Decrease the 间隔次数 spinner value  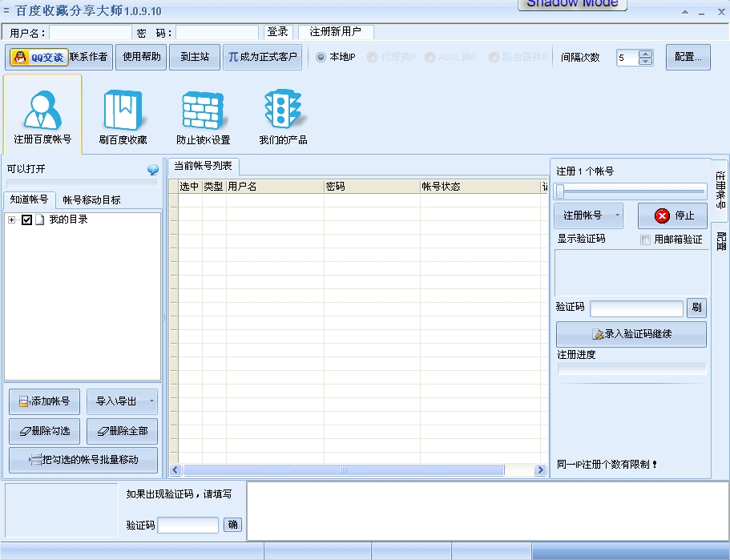tap(645, 62)
